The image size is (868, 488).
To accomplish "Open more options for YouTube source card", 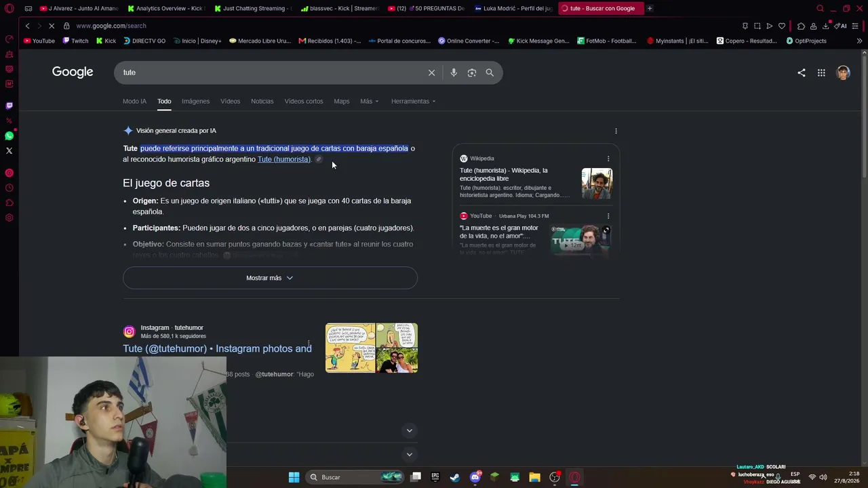I will pyautogui.click(x=608, y=216).
